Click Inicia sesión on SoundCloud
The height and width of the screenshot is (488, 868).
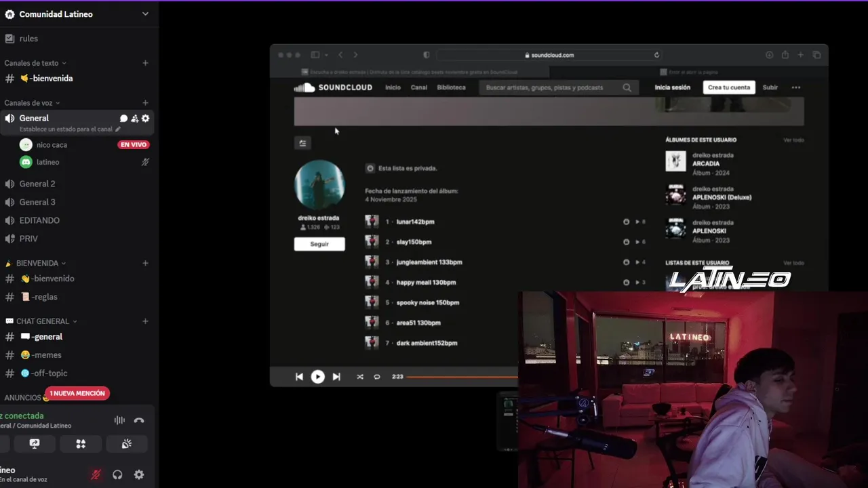coord(672,87)
